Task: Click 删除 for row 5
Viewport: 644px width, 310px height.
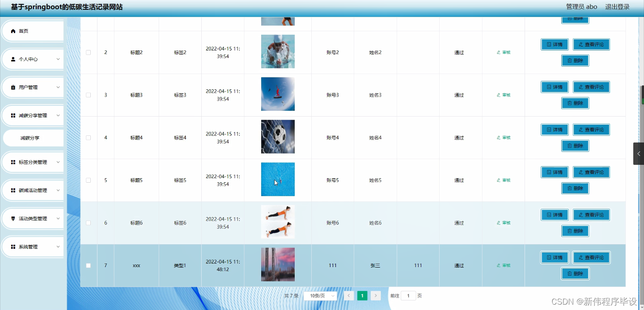Action: [575, 189]
